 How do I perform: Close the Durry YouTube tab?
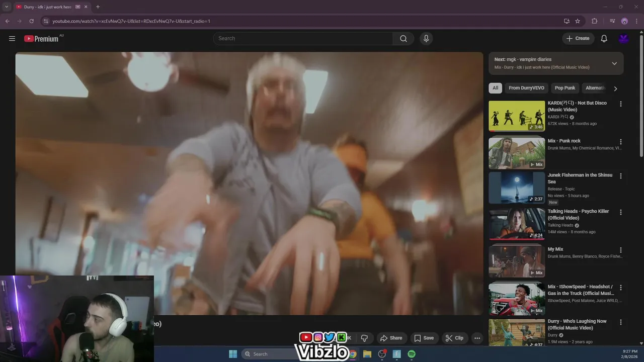[86, 7]
